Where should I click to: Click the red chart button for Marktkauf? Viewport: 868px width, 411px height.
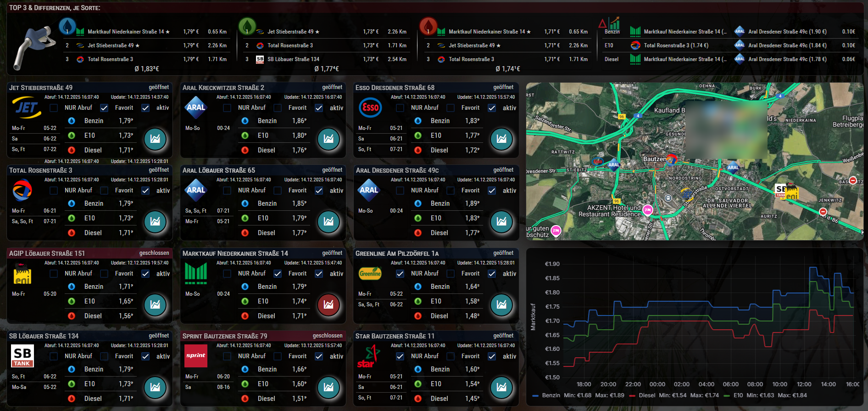pyautogui.click(x=328, y=304)
